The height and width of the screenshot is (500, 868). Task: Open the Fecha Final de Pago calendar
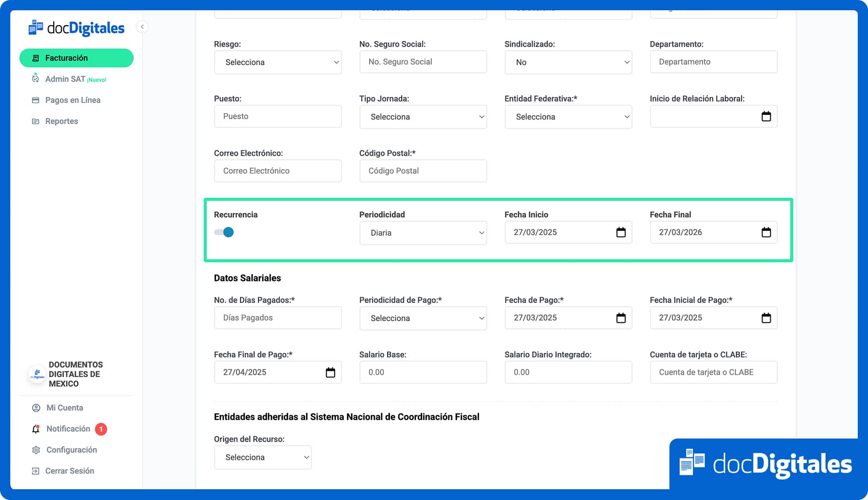click(331, 372)
